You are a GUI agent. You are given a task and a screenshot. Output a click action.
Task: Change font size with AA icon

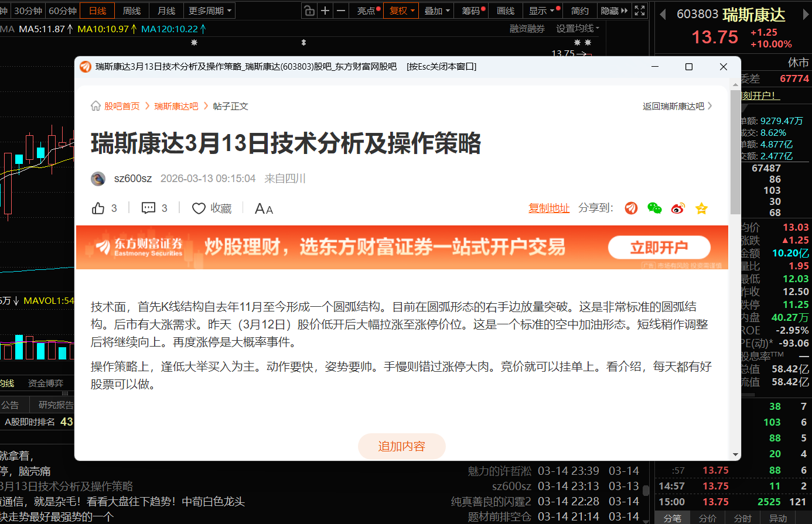264,208
